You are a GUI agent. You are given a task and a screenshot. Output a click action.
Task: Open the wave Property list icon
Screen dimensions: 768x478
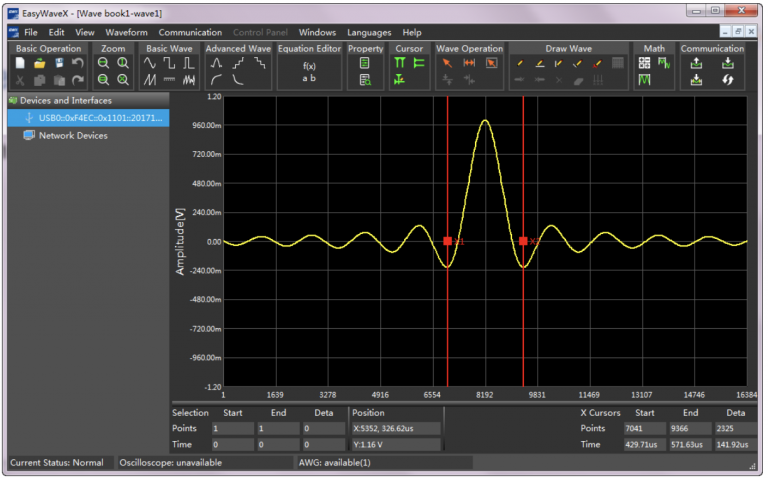pyautogui.click(x=365, y=63)
